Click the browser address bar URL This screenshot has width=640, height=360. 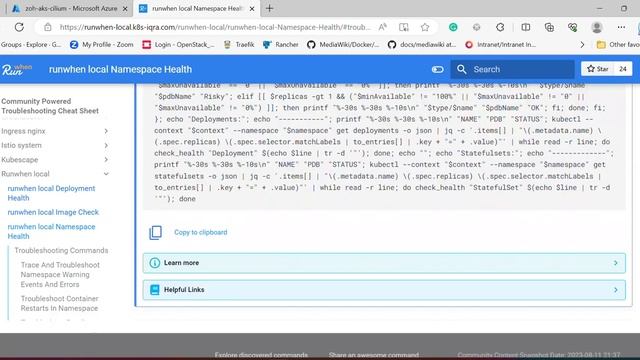coord(215,27)
